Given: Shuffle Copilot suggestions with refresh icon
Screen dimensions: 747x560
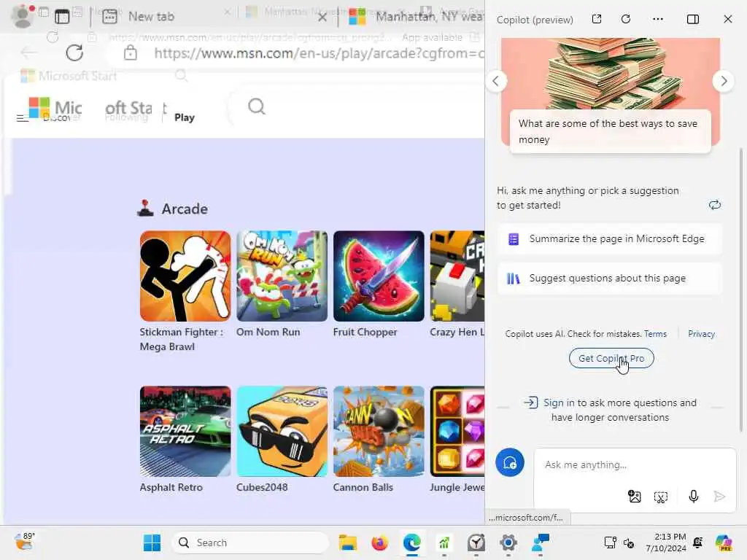Looking at the screenshot, I should pyautogui.click(x=715, y=205).
